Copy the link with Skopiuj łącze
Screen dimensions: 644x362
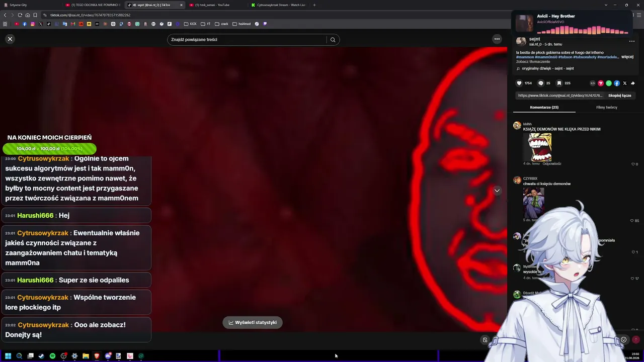point(619,96)
